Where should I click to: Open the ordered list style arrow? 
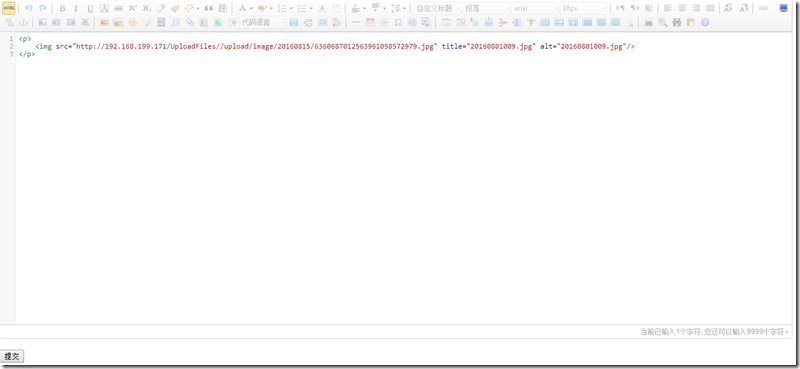(x=291, y=8)
